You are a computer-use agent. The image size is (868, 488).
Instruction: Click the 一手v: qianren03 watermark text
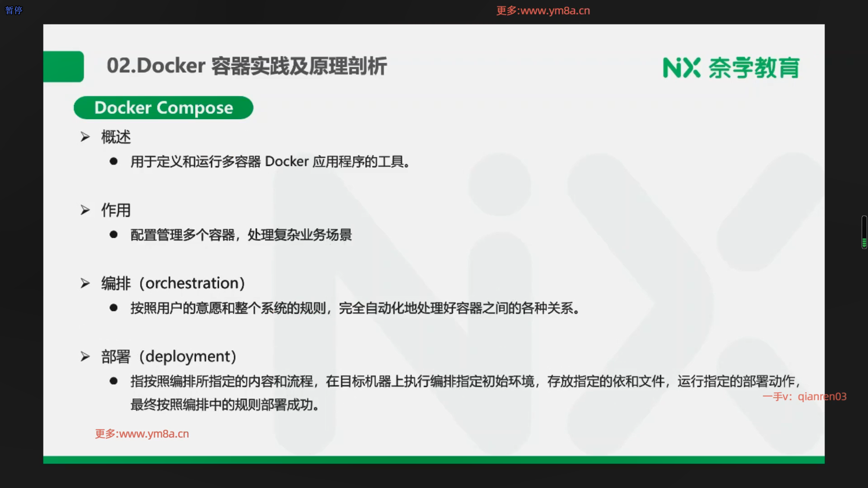pyautogui.click(x=804, y=396)
